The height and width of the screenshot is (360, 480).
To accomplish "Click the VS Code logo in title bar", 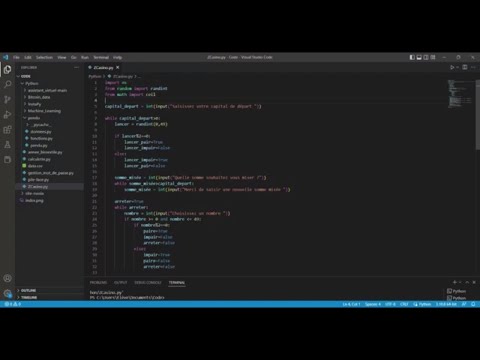I will tap(5, 57).
